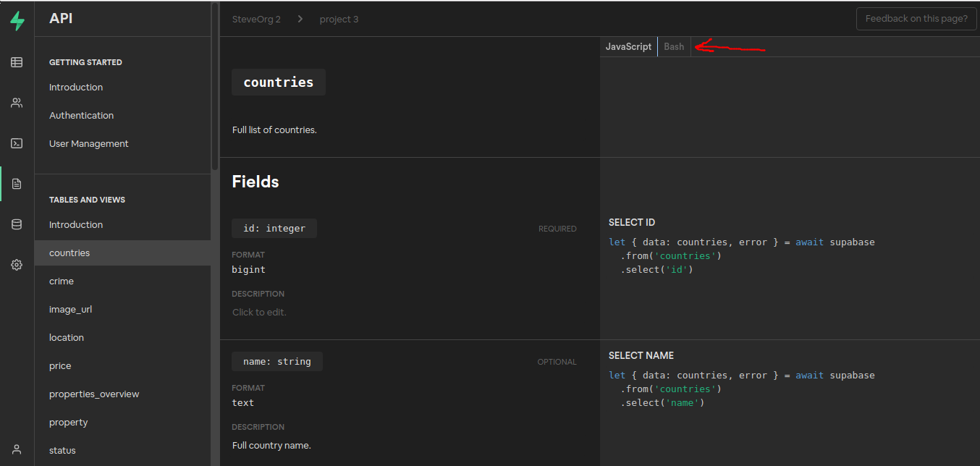Click the REQUIRED label for id field
The image size is (980, 466).
point(557,229)
